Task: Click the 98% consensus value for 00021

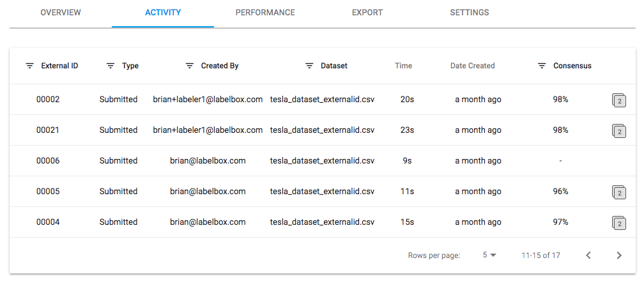Action: pos(561,130)
